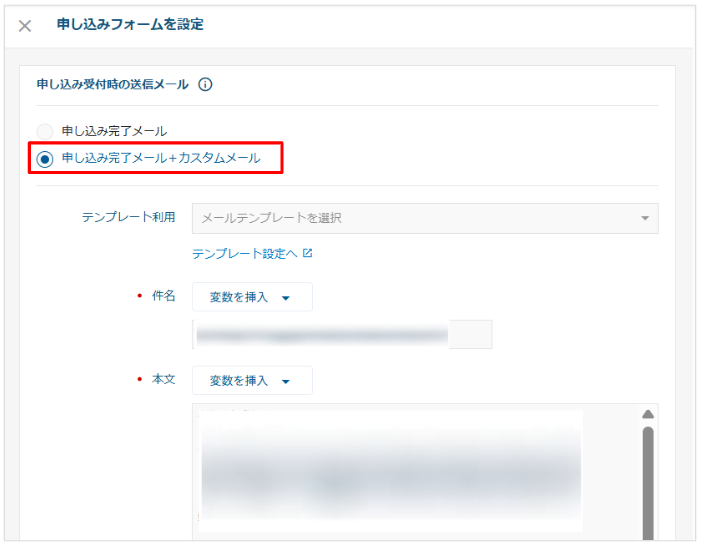This screenshot has width=705, height=547.
Task: Click the 申し込み完了メール＋カスタムメール label text
Action: 160,158
